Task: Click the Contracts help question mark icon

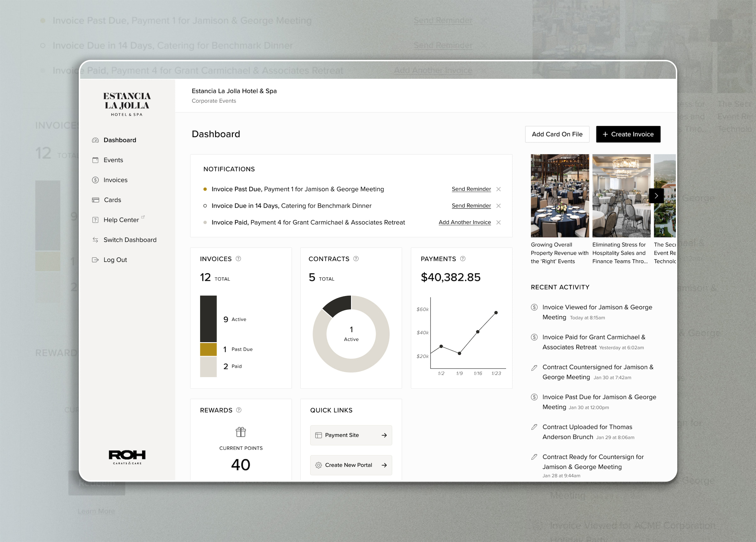Action: pos(356,258)
